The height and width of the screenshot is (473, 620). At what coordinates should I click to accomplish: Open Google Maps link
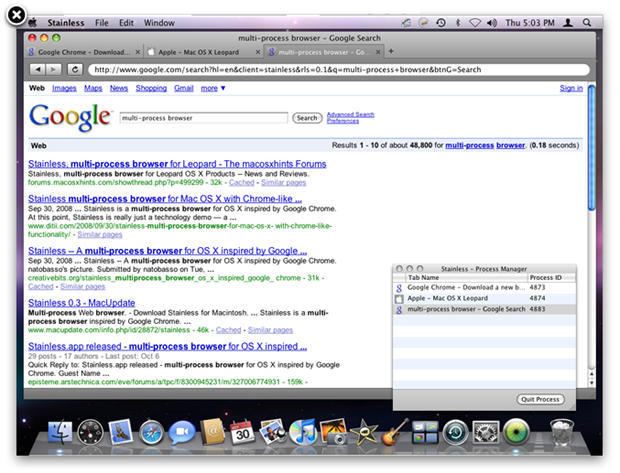coord(93,88)
